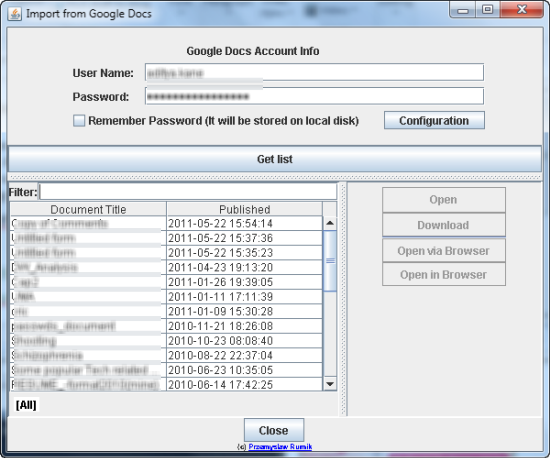Close the window using the red X
This screenshot has width=550, height=458.
(x=522, y=10)
